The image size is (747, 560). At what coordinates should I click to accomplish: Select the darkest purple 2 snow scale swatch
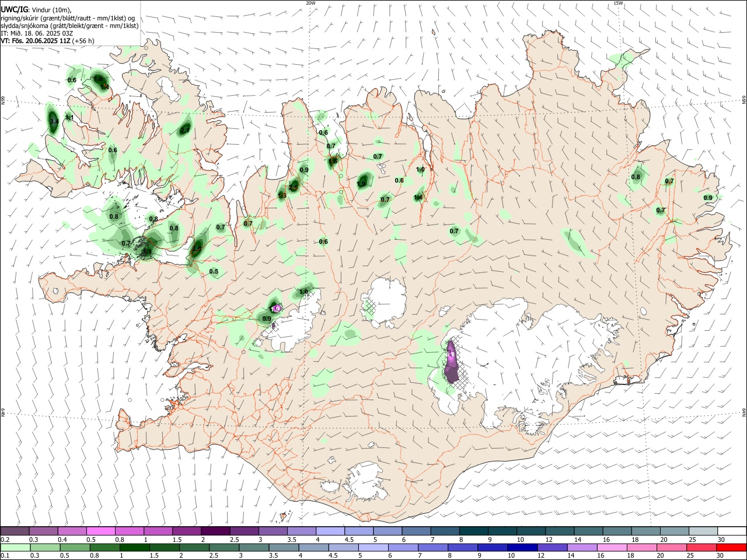click(215, 531)
